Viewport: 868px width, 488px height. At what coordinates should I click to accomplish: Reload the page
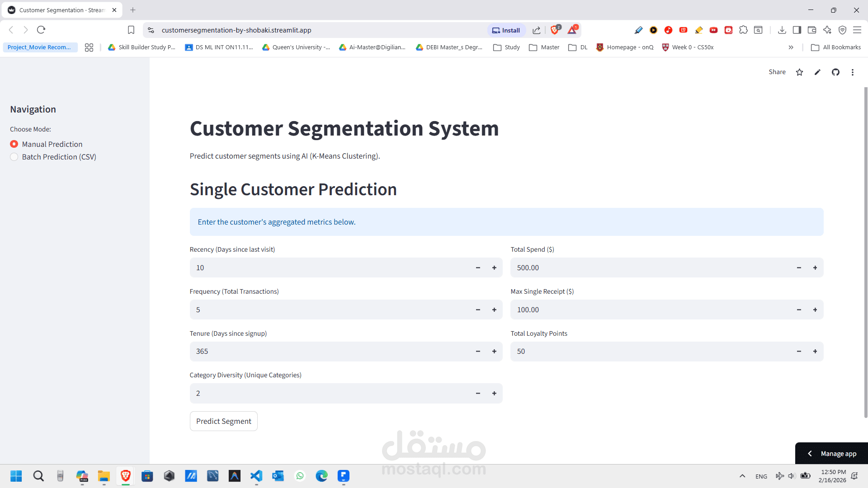pyautogui.click(x=41, y=30)
